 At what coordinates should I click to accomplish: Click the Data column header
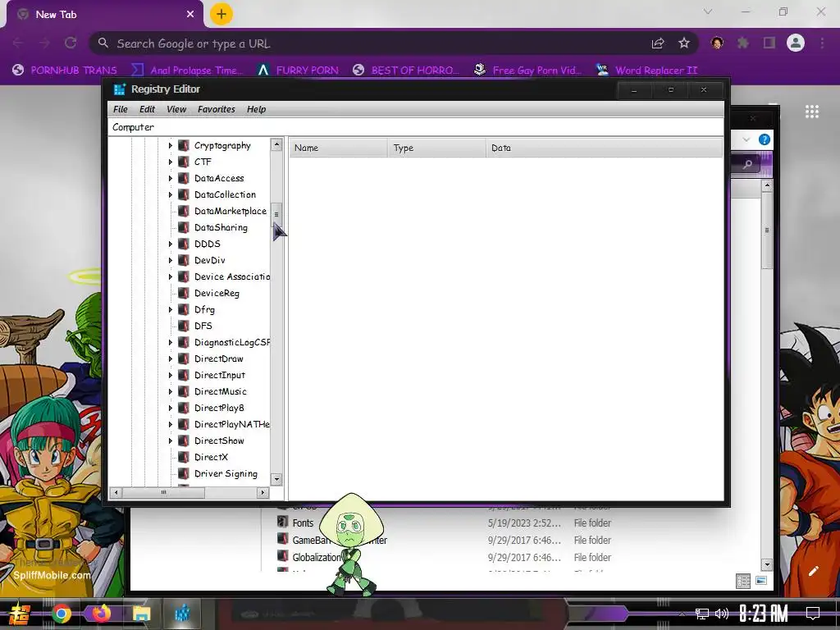[605, 148]
